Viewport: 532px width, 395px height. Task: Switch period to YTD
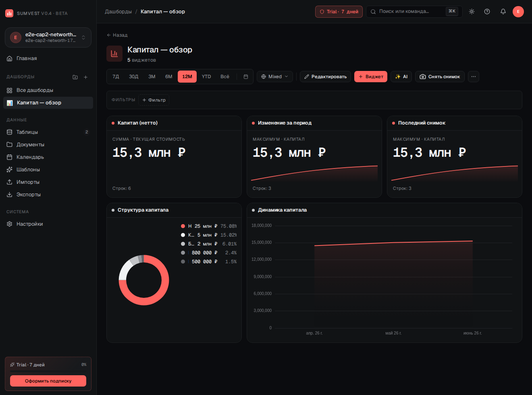pyautogui.click(x=206, y=77)
